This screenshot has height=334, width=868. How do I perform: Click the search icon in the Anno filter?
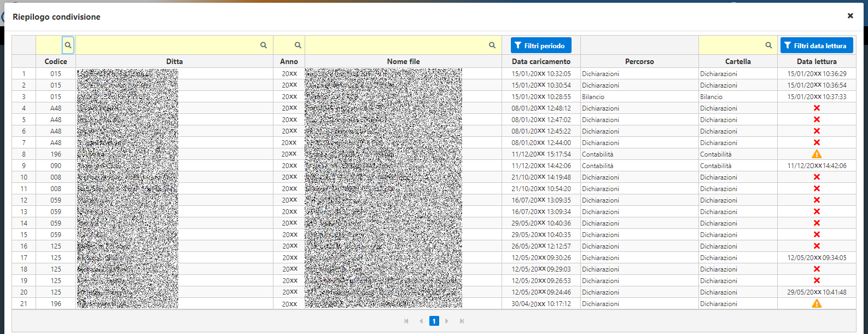point(298,45)
